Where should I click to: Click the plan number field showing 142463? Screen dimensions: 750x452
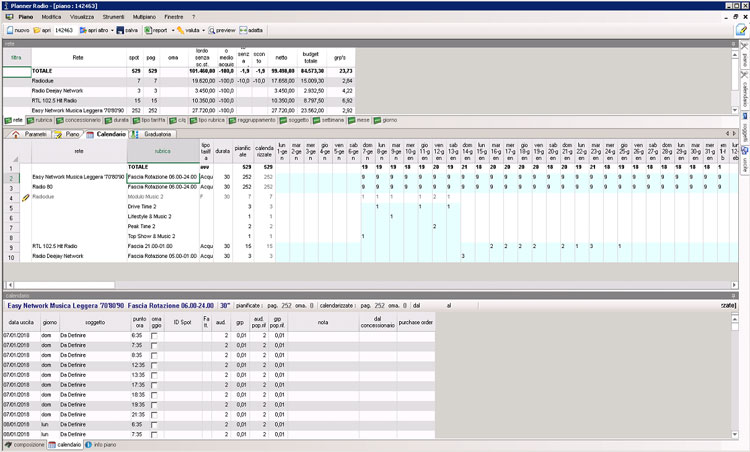(x=64, y=31)
